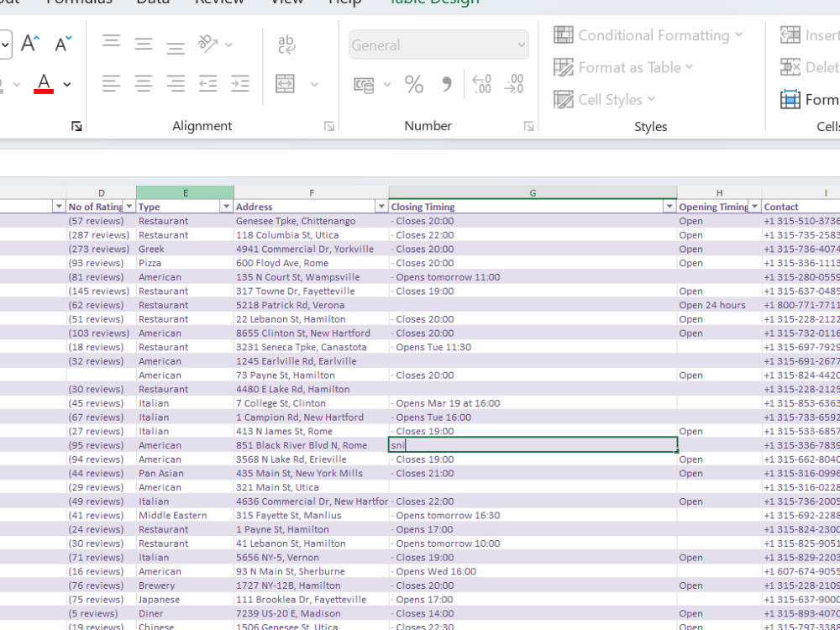Open Number format dialog launcher
The image size is (840, 630).
tap(528, 127)
